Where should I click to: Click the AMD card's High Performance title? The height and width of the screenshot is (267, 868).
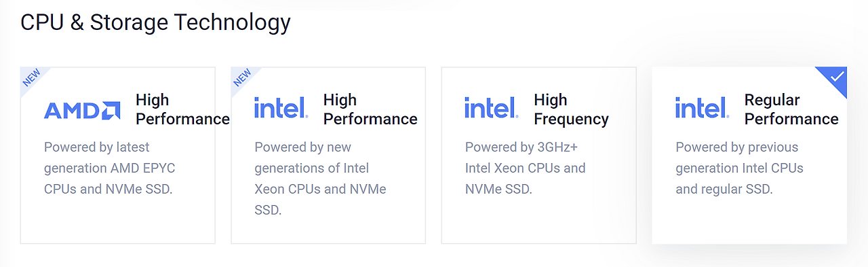pos(182,109)
